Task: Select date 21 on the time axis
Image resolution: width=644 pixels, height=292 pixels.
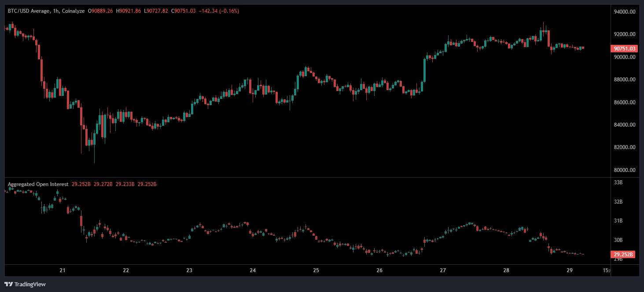Action: click(63, 270)
